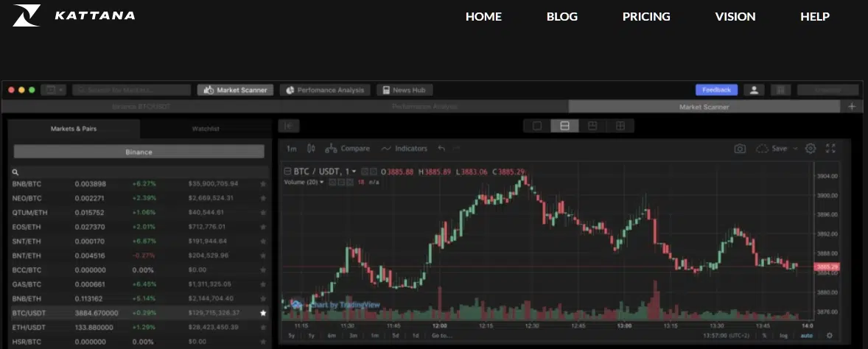Switch to the Watchlist tab
This screenshot has height=349, width=868.
[206, 129]
